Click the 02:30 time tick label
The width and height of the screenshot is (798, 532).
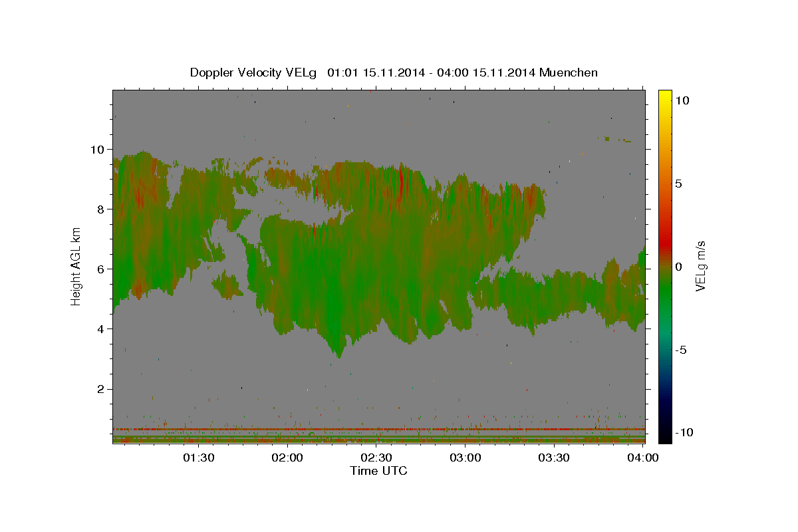[x=376, y=458]
